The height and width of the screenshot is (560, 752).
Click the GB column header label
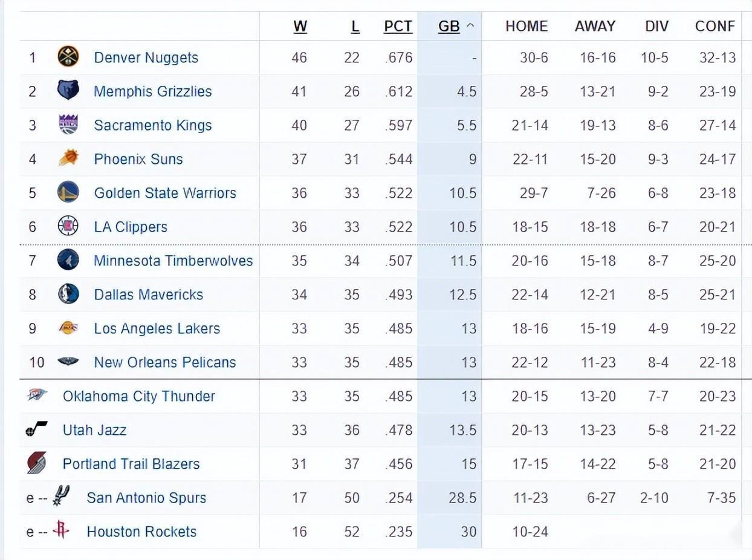(449, 27)
